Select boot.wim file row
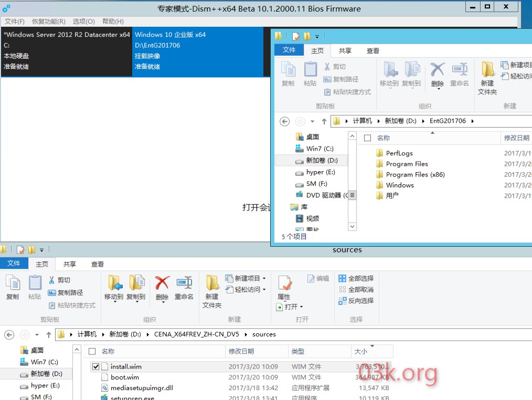 tap(241, 377)
